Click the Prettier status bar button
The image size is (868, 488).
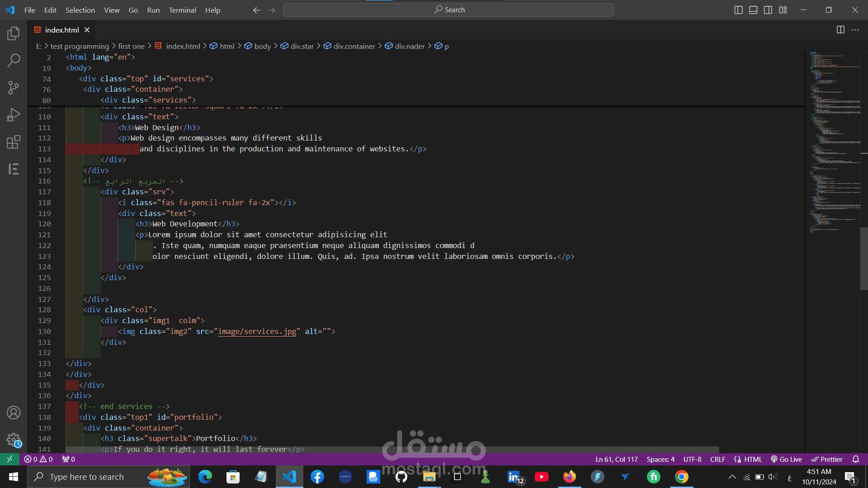[x=827, y=459]
